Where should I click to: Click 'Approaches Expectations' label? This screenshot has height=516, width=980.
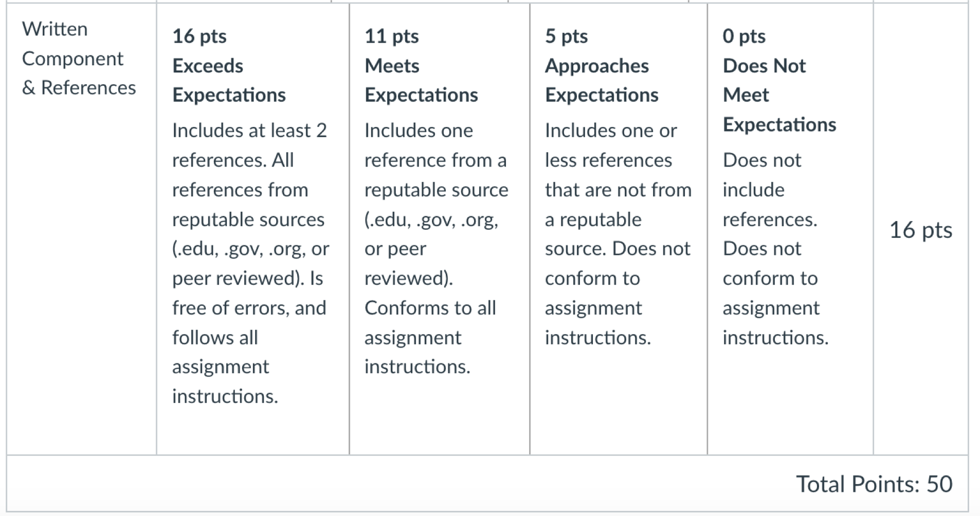(602, 80)
